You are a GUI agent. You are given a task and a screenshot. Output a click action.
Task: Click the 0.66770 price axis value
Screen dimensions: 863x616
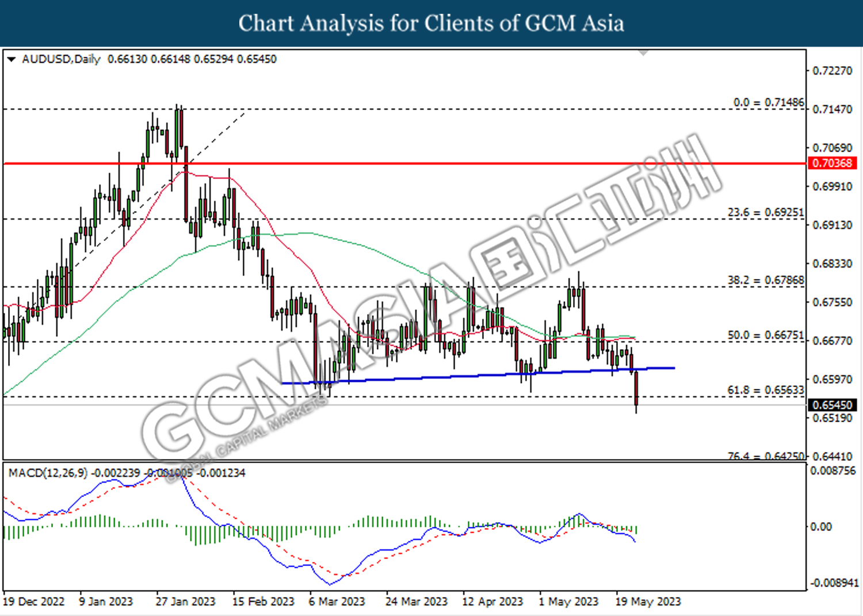click(x=832, y=340)
